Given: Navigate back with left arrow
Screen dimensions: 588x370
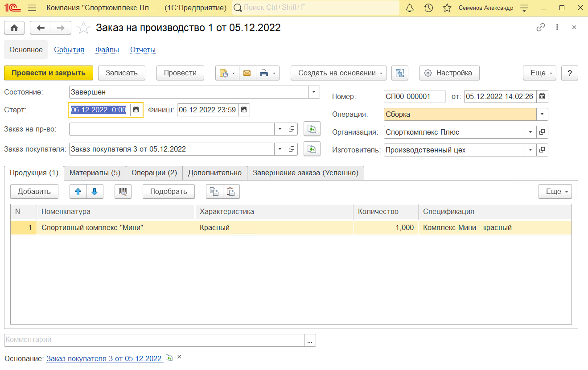Looking at the screenshot, I should pos(41,28).
